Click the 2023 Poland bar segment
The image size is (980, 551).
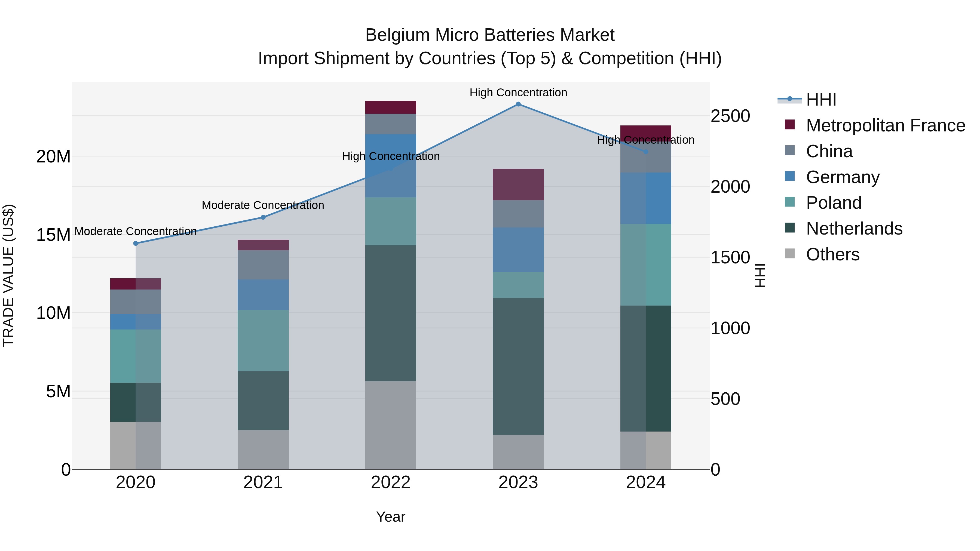[x=518, y=285]
